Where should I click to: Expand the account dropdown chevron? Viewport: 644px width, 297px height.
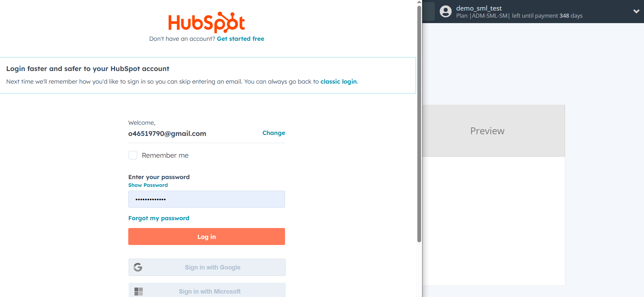click(636, 12)
